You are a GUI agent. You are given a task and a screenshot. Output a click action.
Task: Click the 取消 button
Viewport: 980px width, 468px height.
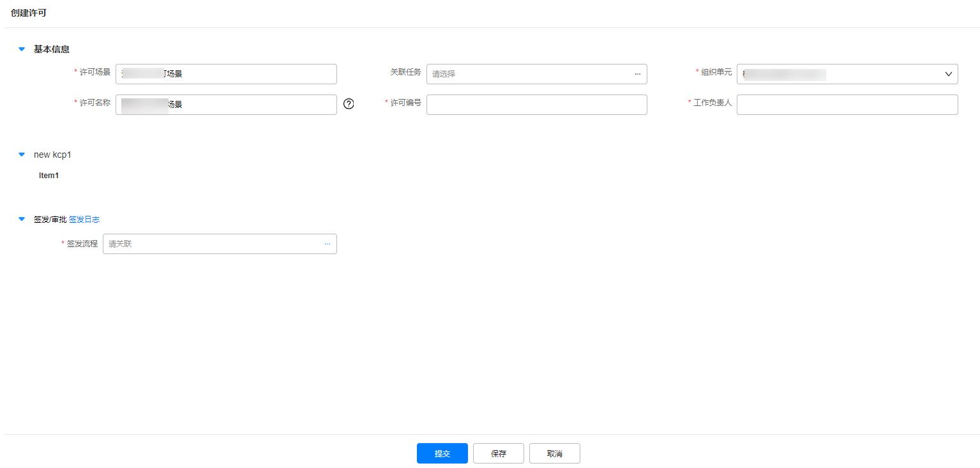pyautogui.click(x=555, y=453)
